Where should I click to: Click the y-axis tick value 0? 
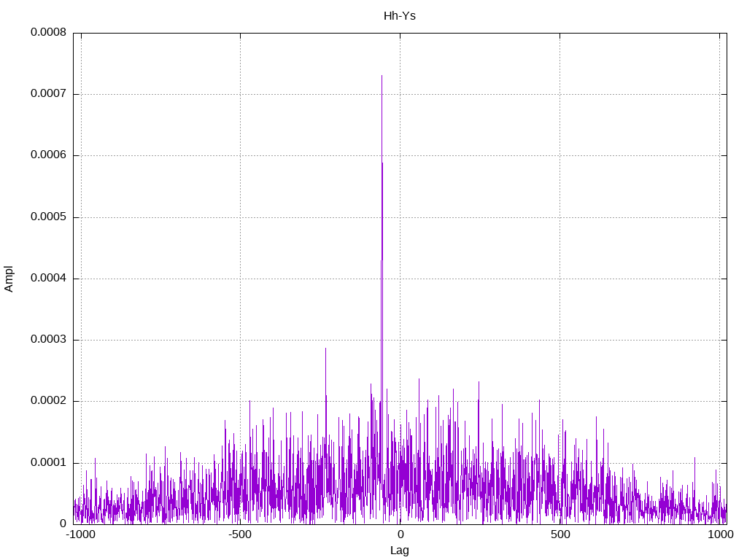[x=63, y=524]
